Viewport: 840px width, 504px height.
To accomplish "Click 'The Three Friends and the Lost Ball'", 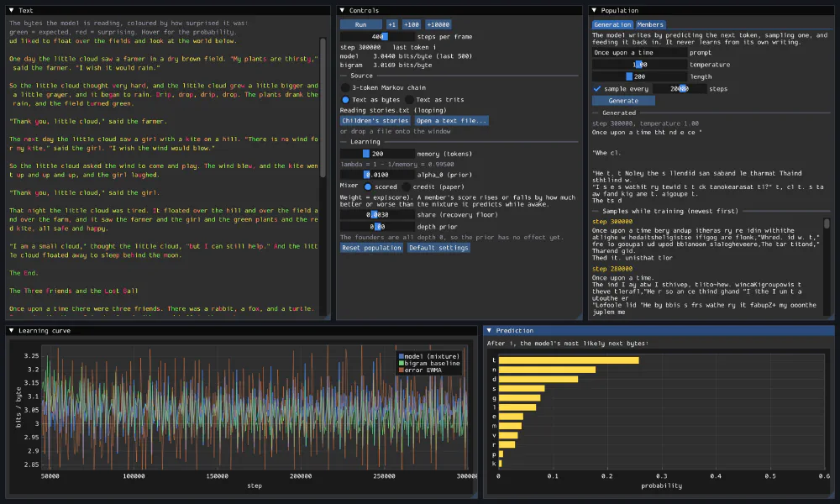I will tap(73, 291).
